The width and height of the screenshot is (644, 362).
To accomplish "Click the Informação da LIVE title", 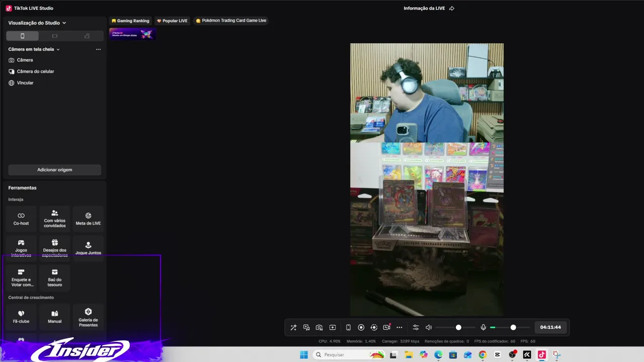I will pyautogui.click(x=424, y=8).
